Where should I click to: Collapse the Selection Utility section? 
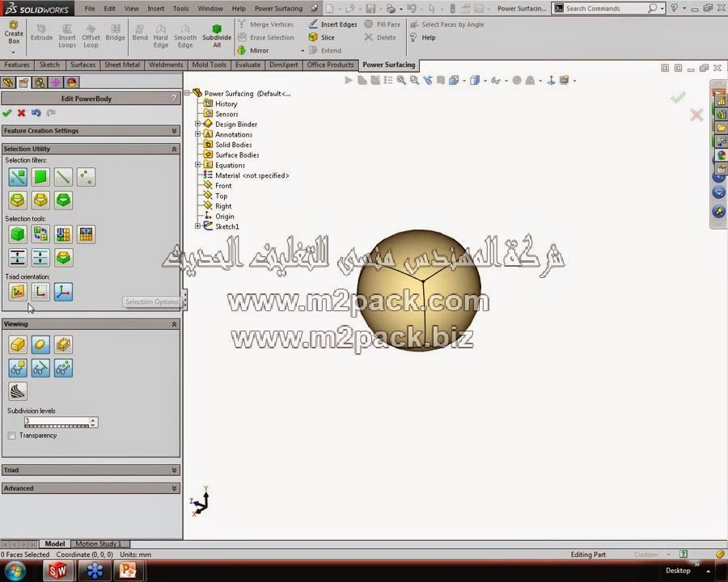pos(174,149)
